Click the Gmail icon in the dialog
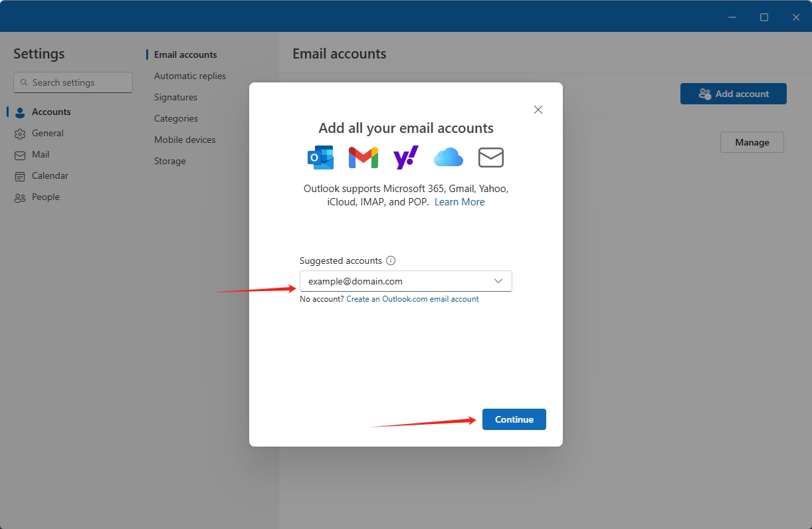Image resolution: width=812 pixels, height=529 pixels. click(x=363, y=157)
